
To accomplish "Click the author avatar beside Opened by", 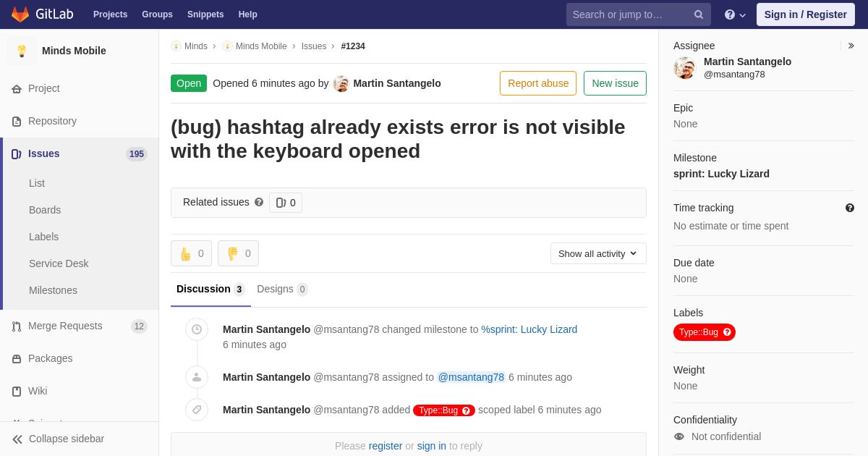I will click(x=341, y=84).
